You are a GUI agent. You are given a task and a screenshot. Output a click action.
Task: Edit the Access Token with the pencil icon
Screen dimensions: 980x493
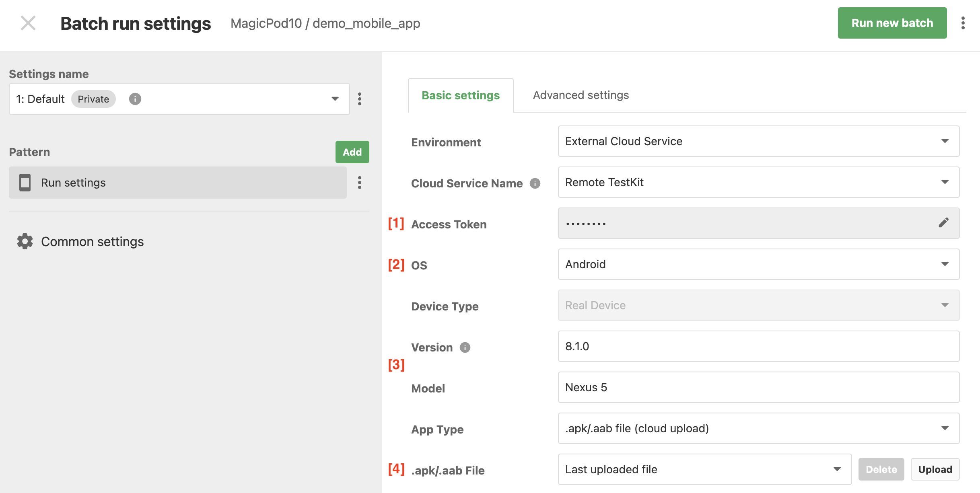(x=943, y=223)
